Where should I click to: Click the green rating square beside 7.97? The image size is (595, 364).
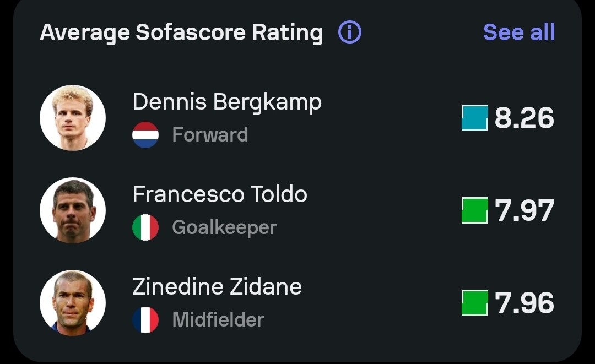tap(475, 210)
